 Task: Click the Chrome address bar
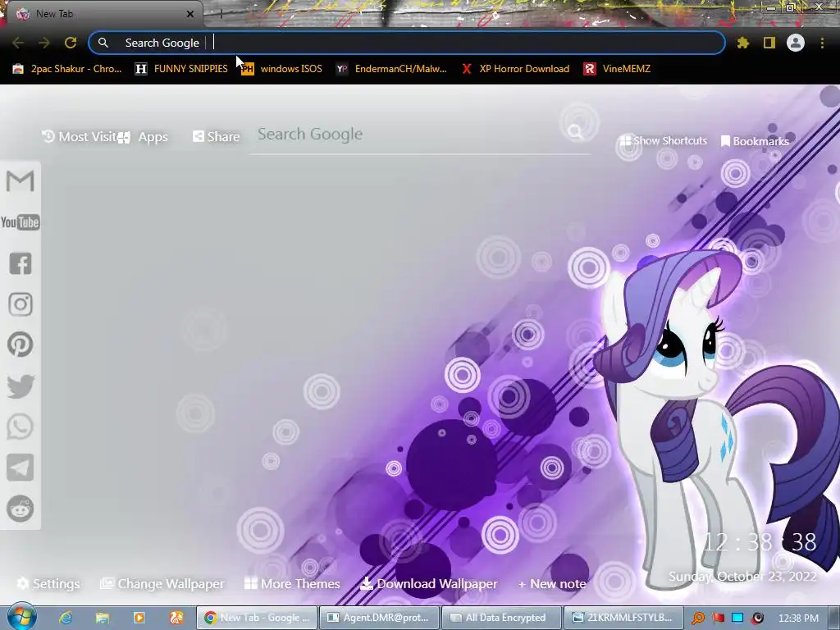(407, 43)
